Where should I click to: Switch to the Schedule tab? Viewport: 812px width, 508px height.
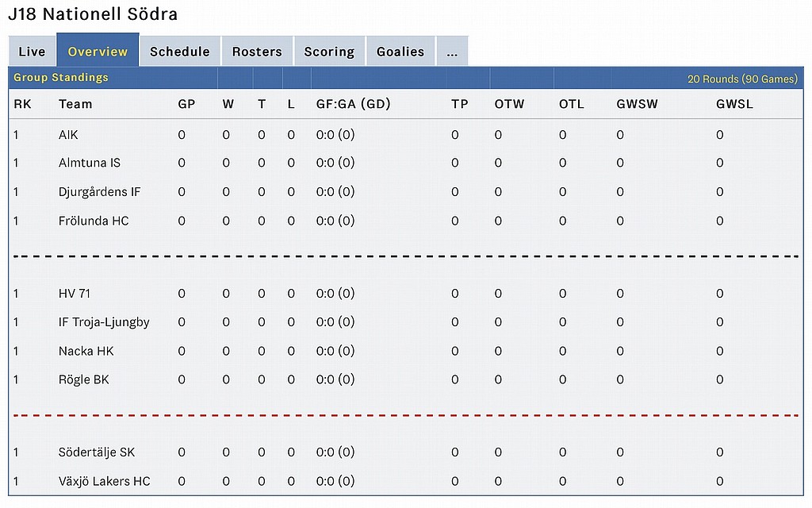tap(180, 52)
